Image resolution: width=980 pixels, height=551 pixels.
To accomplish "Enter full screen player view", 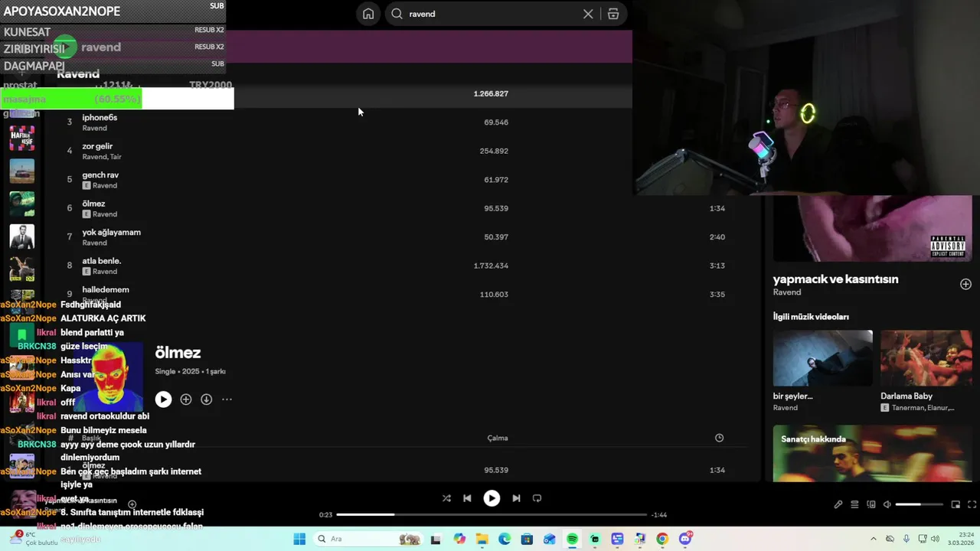I will tap(972, 504).
